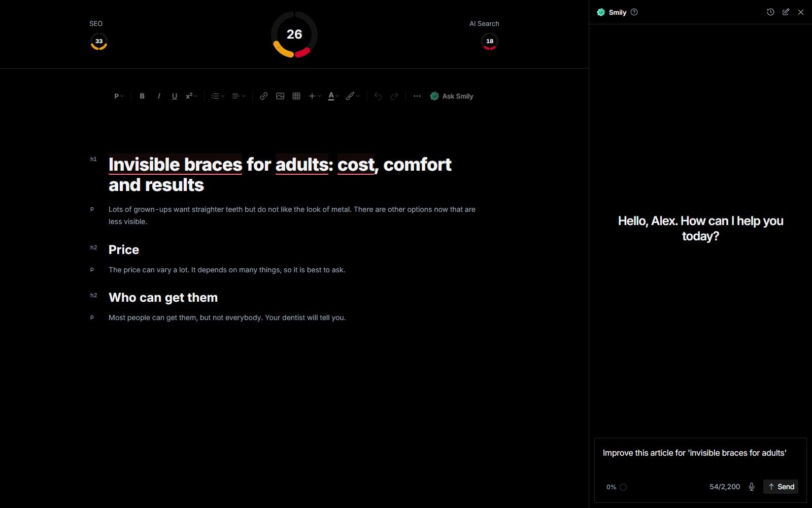Viewport: 812px width, 508px height.
Task: Open list type dropdown
Action: click(218, 96)
